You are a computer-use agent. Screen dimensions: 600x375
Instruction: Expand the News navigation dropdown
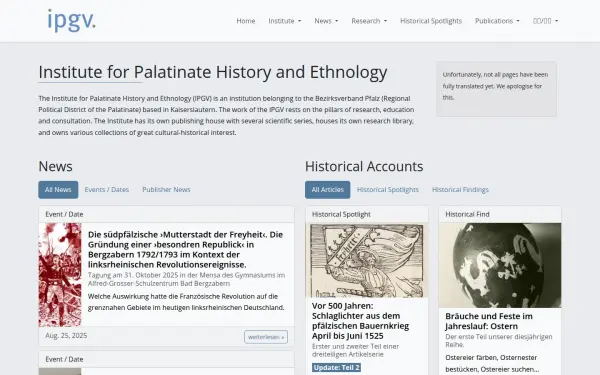(326, 21)
